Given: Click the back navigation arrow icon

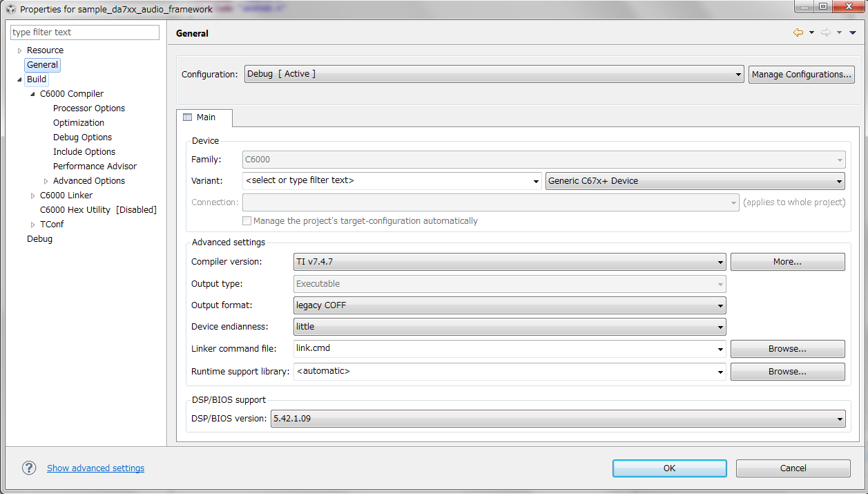Looking at the screenshot, I should (x=798, y=32).
